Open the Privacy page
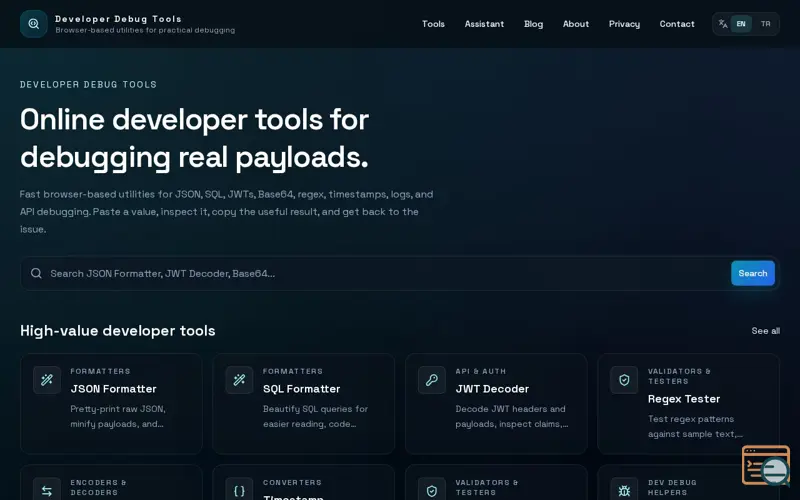 [624, 24]
